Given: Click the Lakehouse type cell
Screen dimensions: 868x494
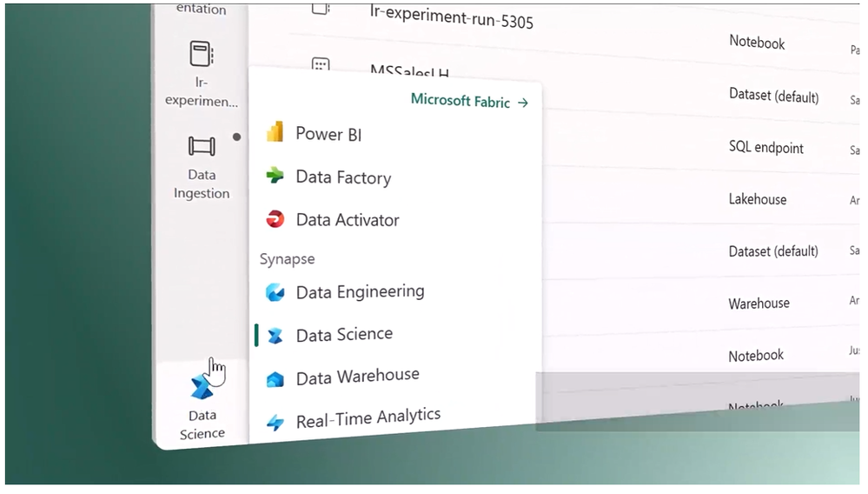Looking at the screenshot, I should tap(758, 199).
